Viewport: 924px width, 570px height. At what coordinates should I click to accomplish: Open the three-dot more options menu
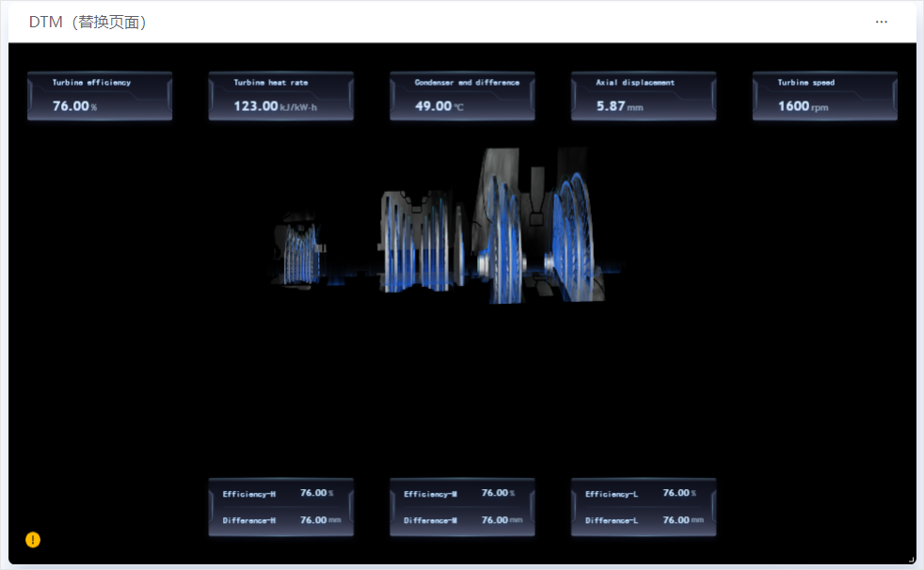(x=881, y=22)
